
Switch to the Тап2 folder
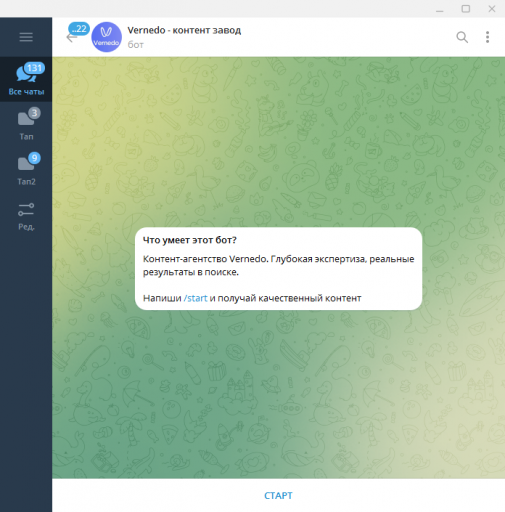[x=26, y=169]
